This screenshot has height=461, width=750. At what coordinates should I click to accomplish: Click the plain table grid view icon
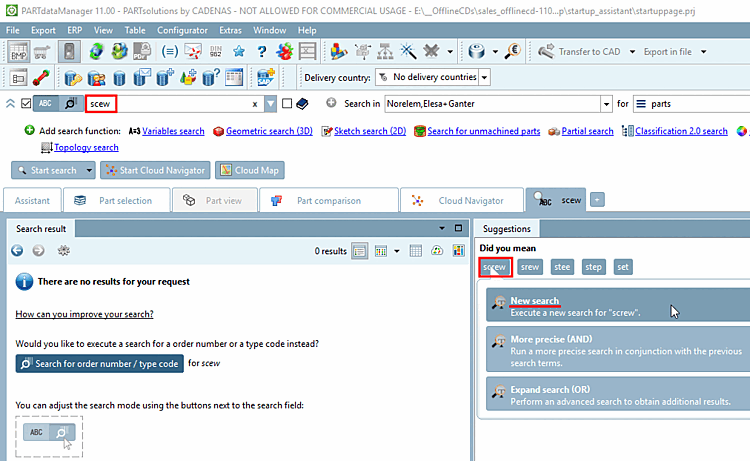pyautogui.click(x=416, y=251)
